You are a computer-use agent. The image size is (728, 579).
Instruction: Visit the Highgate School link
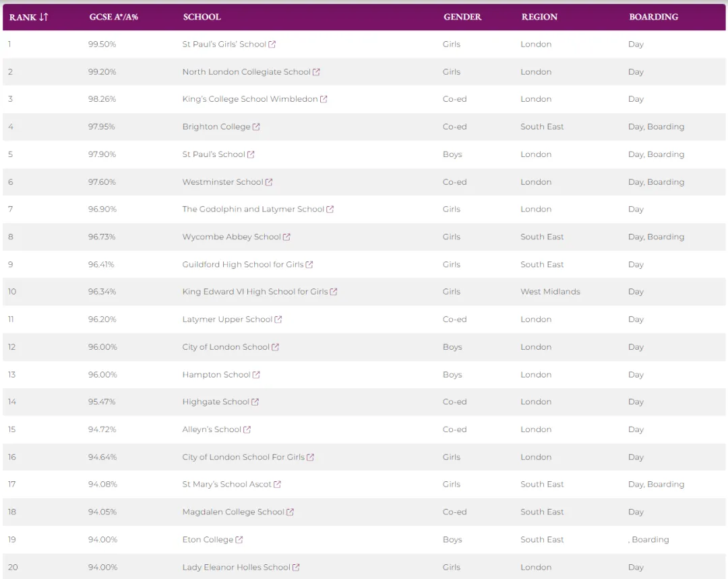216,402
